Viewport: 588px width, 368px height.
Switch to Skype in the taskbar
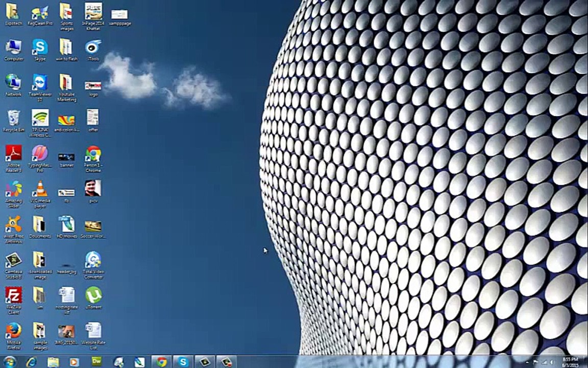pos(183,362)
